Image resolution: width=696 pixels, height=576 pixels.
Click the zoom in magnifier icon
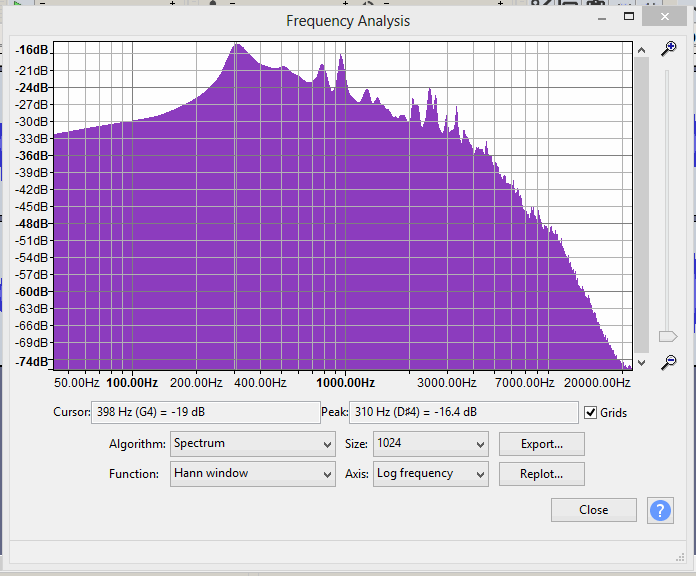click(x=668, y=48)
